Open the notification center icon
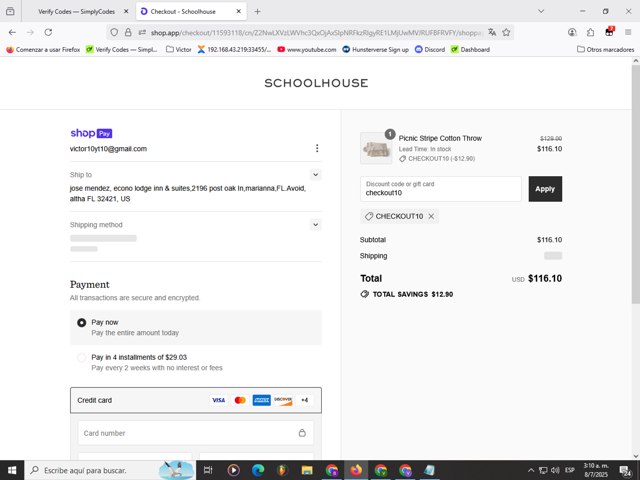 tap(625, 471)
